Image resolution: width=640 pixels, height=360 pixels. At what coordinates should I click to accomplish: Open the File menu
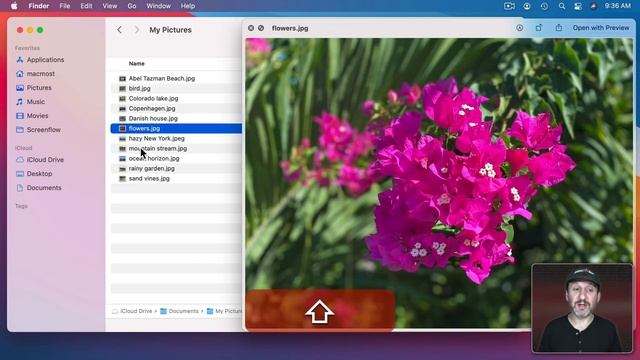pyautogui.click(x=64, y=6)
